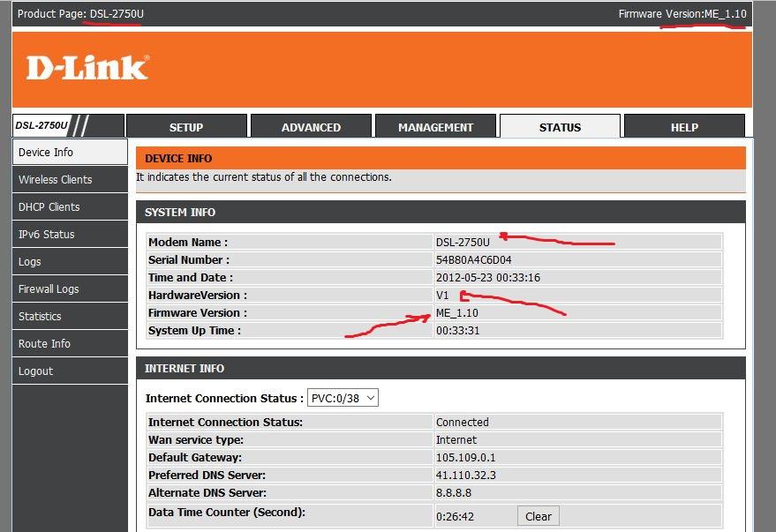
Task: Select Device Info in the sidebar
Action: click(x=70, y=152)
